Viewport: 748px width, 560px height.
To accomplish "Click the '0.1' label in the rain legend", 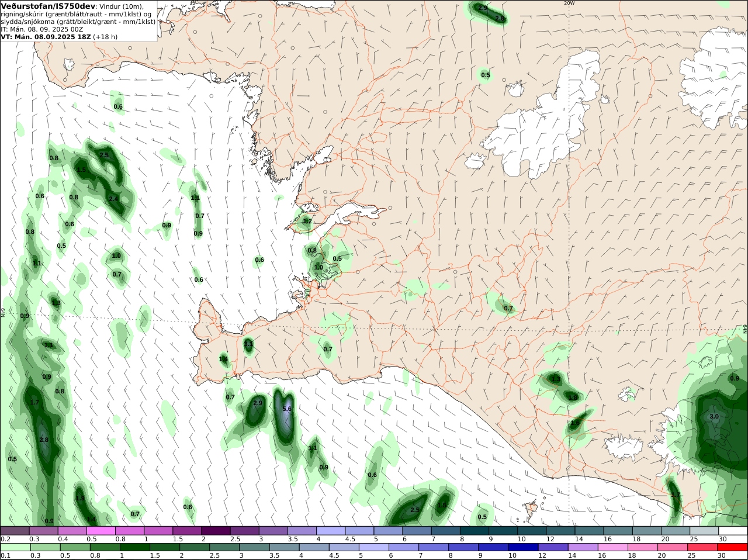I will coord(5,555).
